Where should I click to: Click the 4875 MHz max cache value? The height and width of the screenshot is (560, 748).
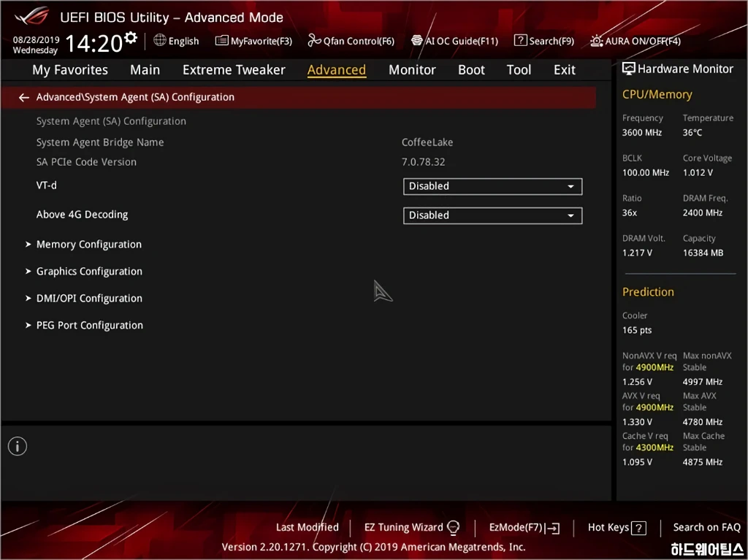coord(702,462)
